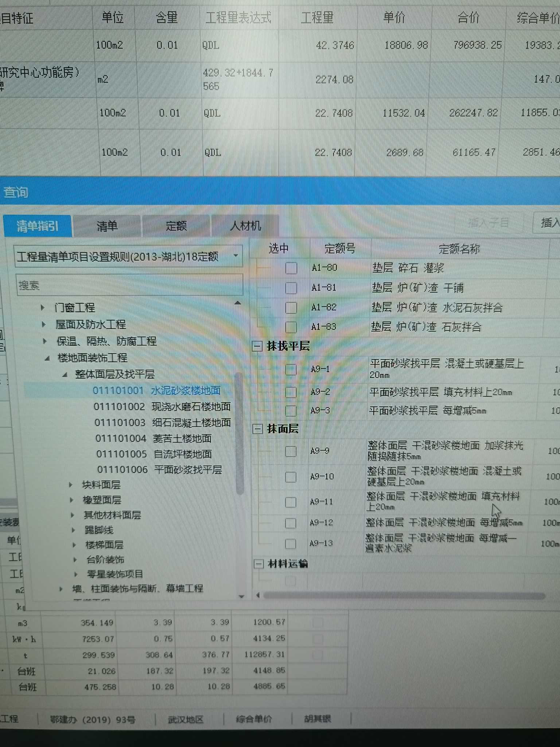This screenshot has width=560, height=747.
Task: Click the 搜索 input field
Action: (x=129, y=285)
